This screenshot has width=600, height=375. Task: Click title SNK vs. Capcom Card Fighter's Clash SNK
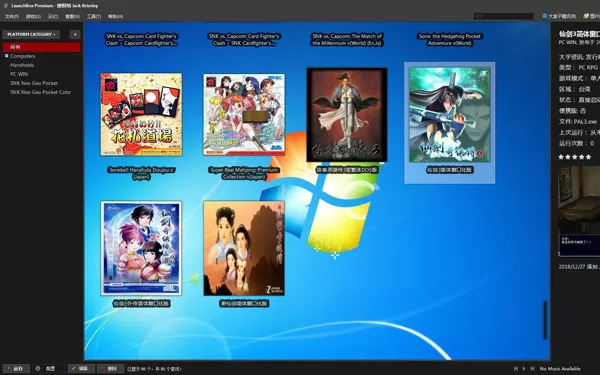pos(244,40)
